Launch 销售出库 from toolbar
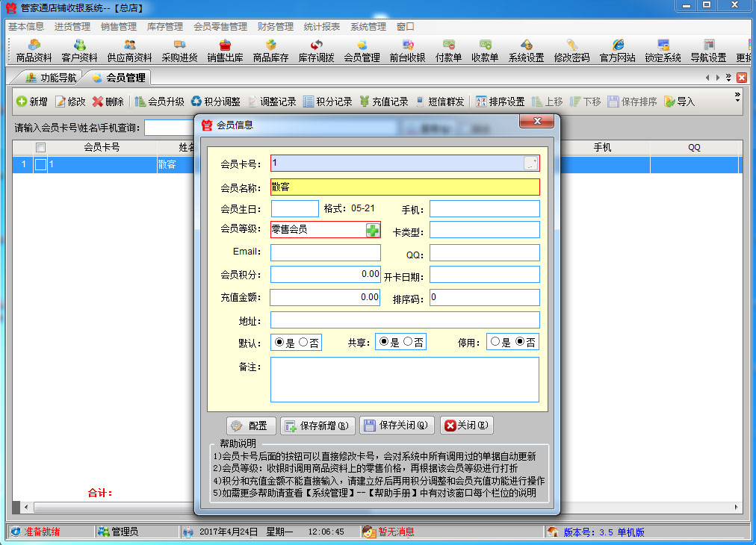This screenshot has height=545, width=756. (225, 51)
